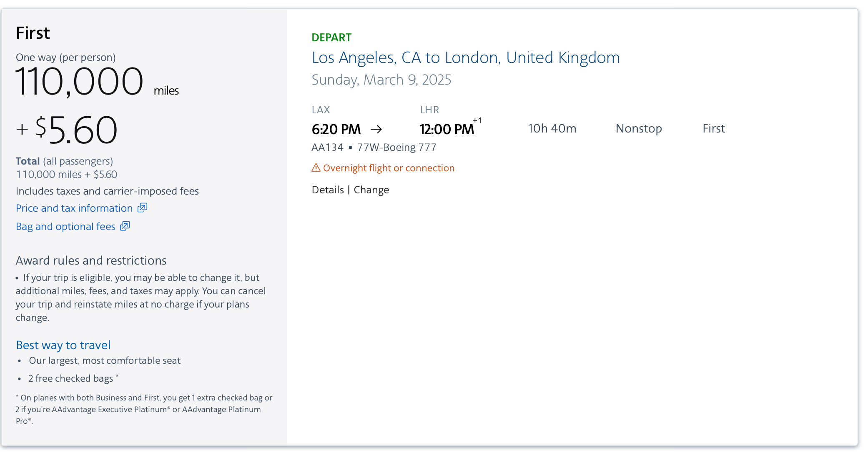Screen dimensions: 868x455
Task: Click flight number AA134
Action: tap(327, 147)
